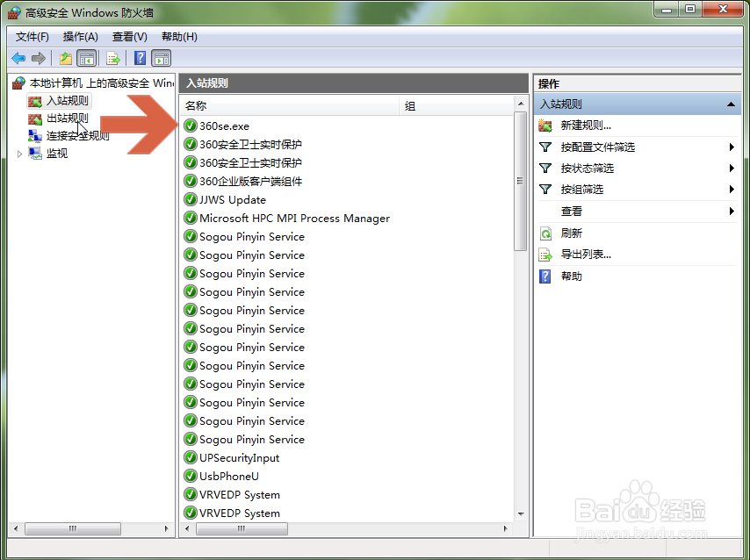Click the rules list scroll-down arrow
Viewport: 750px width, 560px height.
point(521,514)
